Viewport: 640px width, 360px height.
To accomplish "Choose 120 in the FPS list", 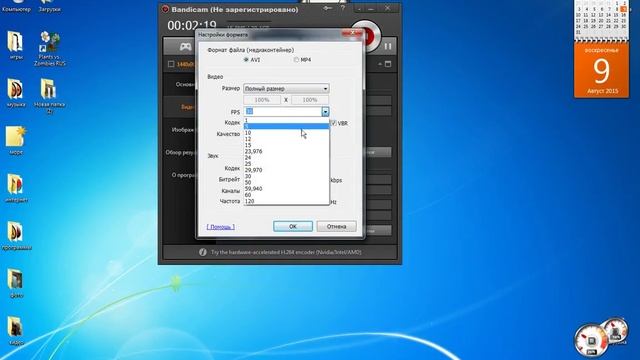I will tap(286, 201).
